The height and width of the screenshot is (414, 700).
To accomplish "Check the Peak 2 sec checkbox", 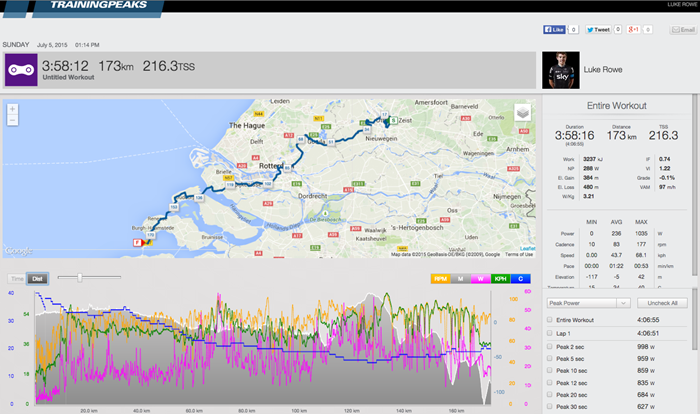I will pyautogui.click(x=550, y=347).
